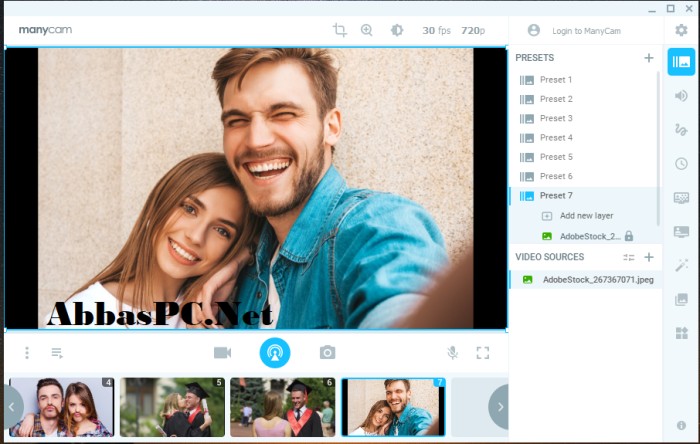Open the Presets panel sidebar tab
This screenshot has height=444, width=700.
pyautogui.click(x=681, y=62)
